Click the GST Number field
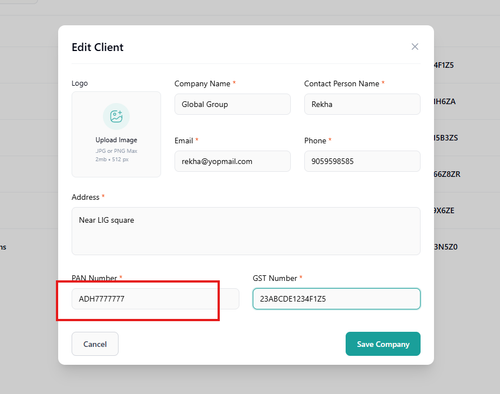500x394 pixels. [x=337, y=299]
